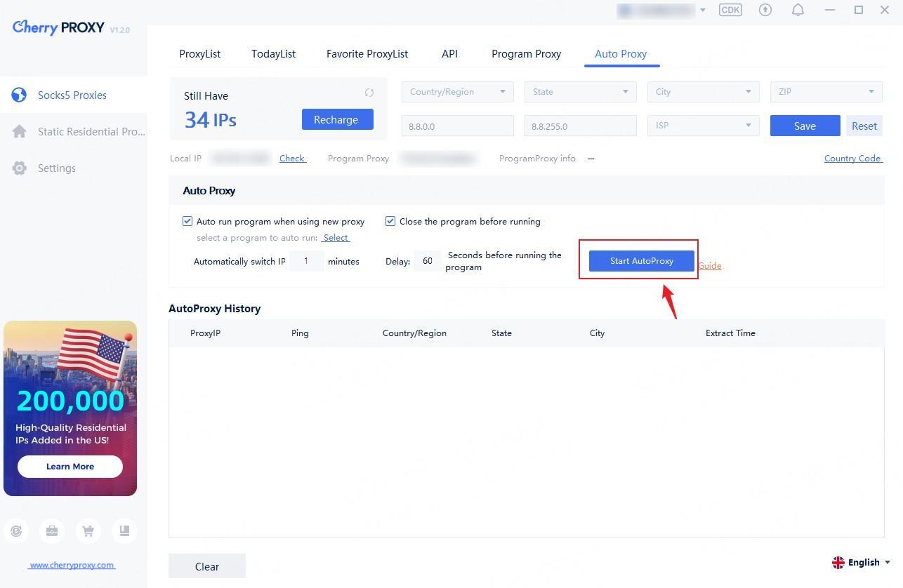Open the Country Code link
The width and height of the screenshot is (903, 588).
(x=852, y=159)
